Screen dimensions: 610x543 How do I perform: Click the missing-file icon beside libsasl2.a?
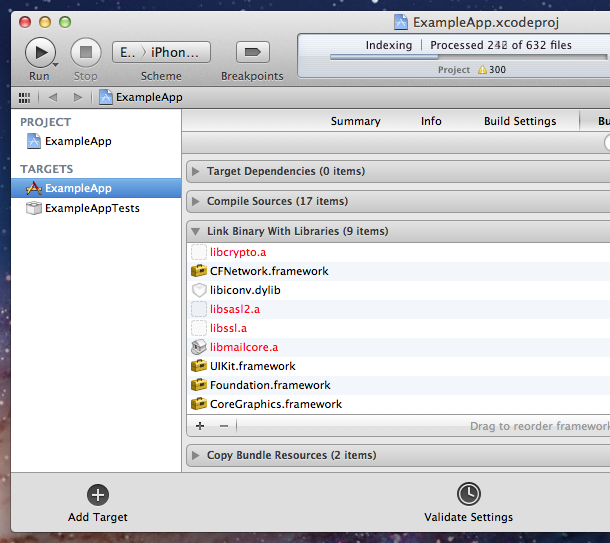point(199,309)
